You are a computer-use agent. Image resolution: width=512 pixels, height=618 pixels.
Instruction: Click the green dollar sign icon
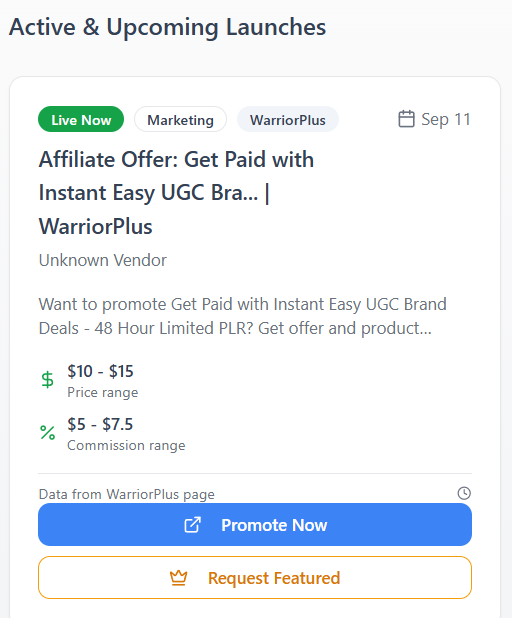coord(47,380)
